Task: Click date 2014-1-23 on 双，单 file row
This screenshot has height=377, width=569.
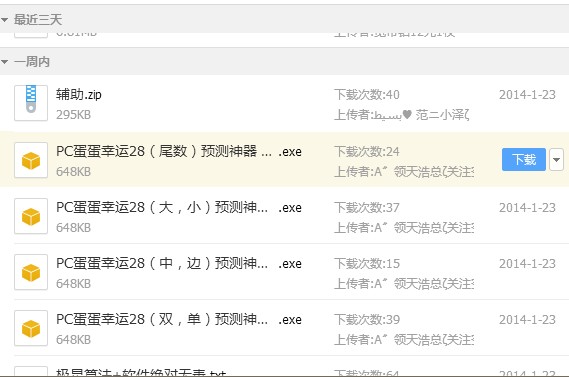Action: coord(527,320)
